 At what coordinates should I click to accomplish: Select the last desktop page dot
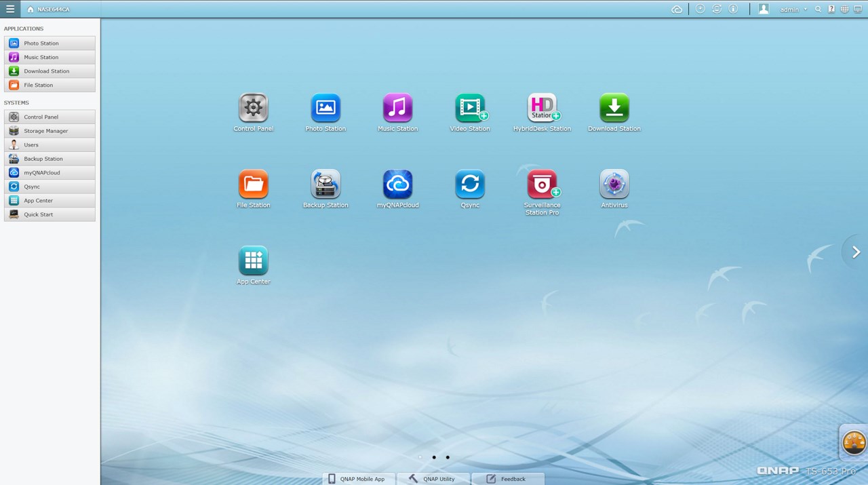(x=448, y=457)
